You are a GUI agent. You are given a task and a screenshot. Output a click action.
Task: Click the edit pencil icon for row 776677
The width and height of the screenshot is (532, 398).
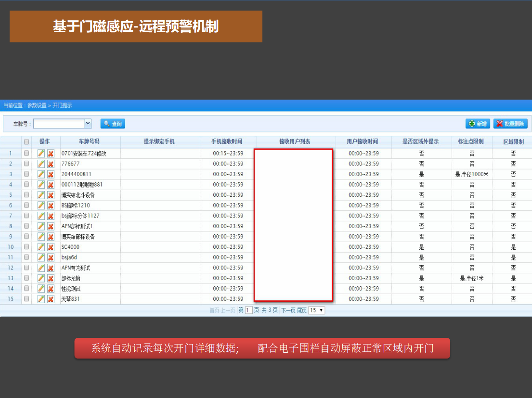[x=41, y=164]
